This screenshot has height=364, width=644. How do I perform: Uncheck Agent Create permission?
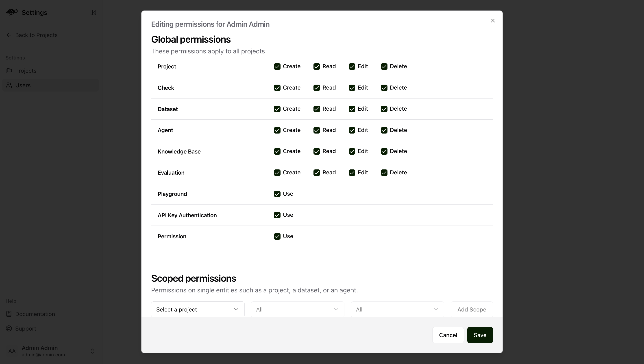277,130
